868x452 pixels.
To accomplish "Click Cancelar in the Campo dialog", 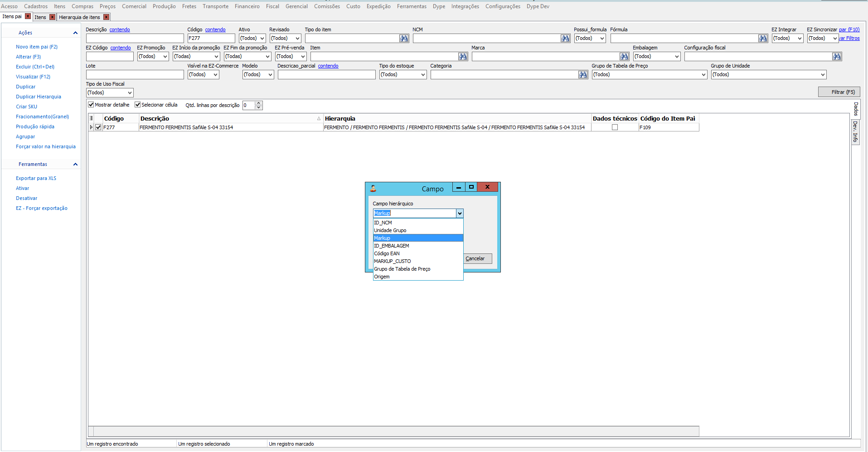I will click(x=477, y=258).
